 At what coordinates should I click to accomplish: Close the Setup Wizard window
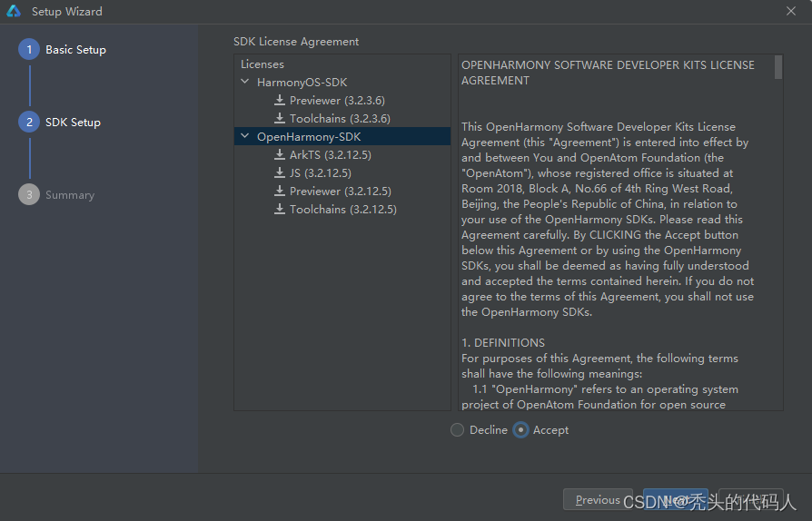[791, 11]
